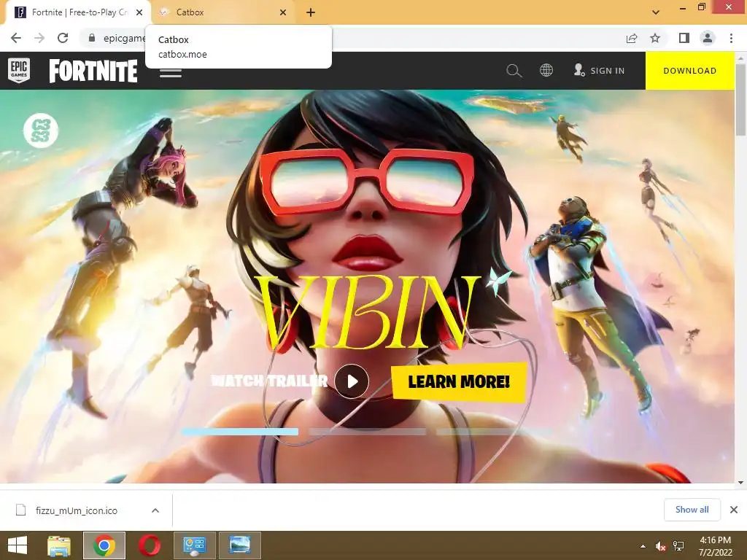The image size is (747, 560).
Task: Click the C3S3 season badge
Action: tap(41, 131)
